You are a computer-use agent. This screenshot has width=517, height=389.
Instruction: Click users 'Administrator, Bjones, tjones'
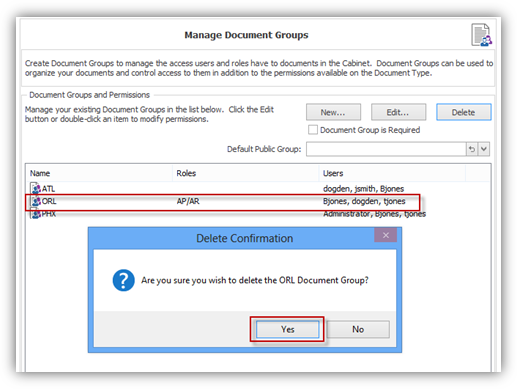(374, 214)
